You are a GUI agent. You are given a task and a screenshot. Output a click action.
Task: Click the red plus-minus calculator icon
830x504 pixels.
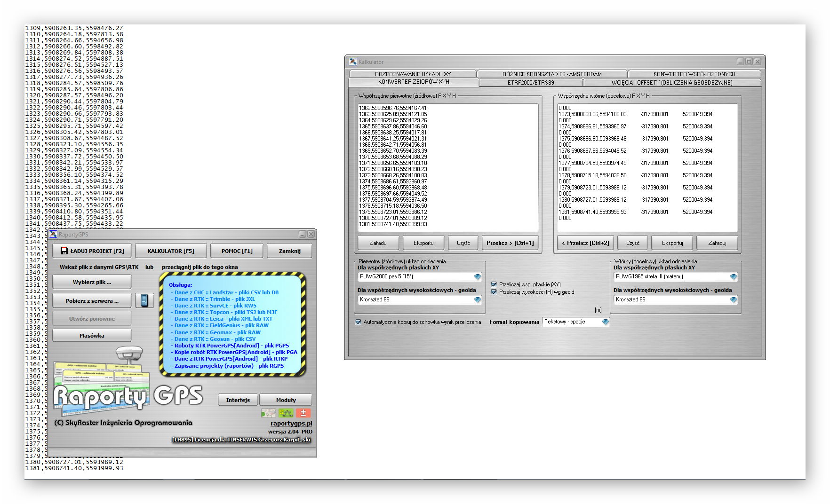[x=303, y=413]
